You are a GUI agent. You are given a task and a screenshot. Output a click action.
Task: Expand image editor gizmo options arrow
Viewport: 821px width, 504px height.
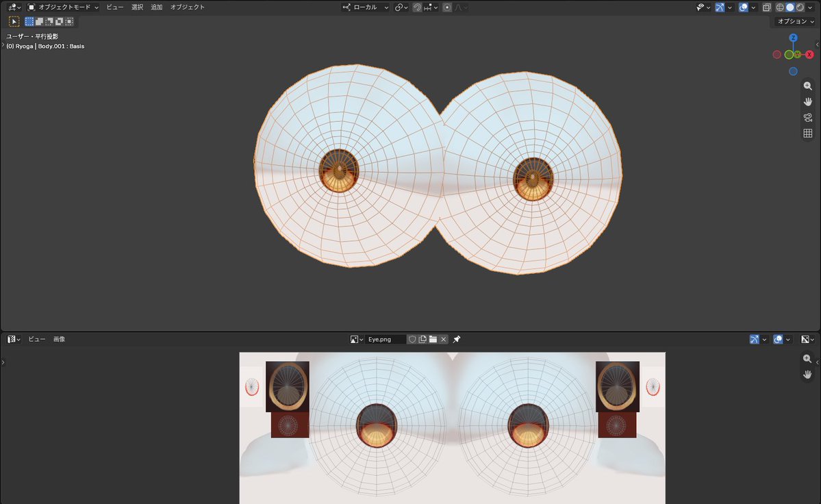click(x=764, y=339)
